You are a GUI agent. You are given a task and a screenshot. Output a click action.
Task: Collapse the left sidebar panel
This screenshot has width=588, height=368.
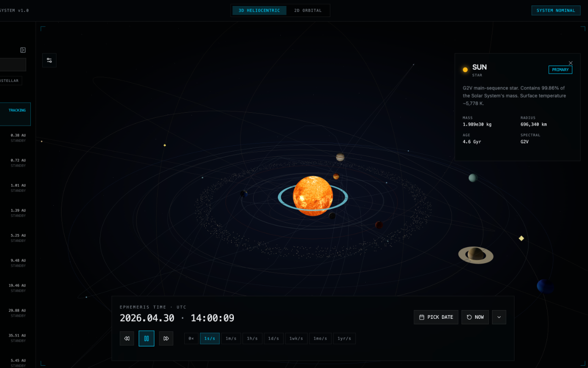23,50
